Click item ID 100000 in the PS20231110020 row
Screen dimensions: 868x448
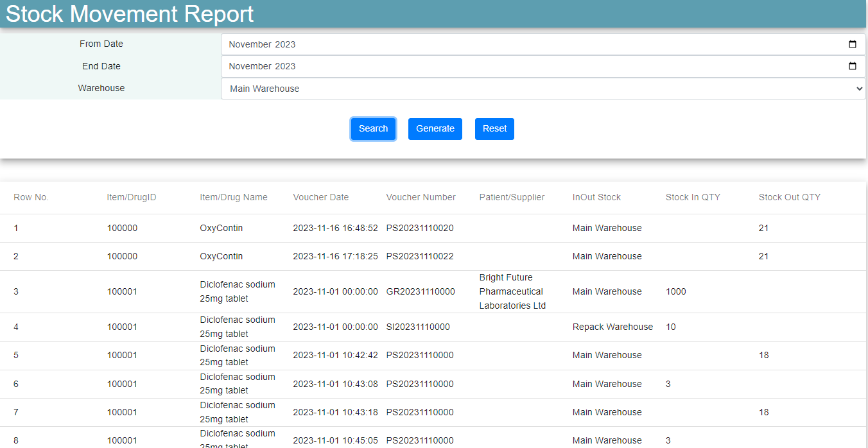click(122, 228)
